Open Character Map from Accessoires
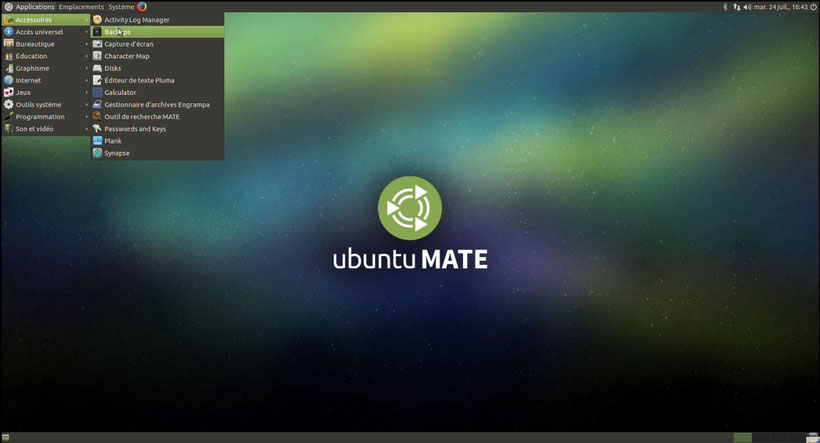Viewport: 820px width, 443px height. [x=157, y=56]
